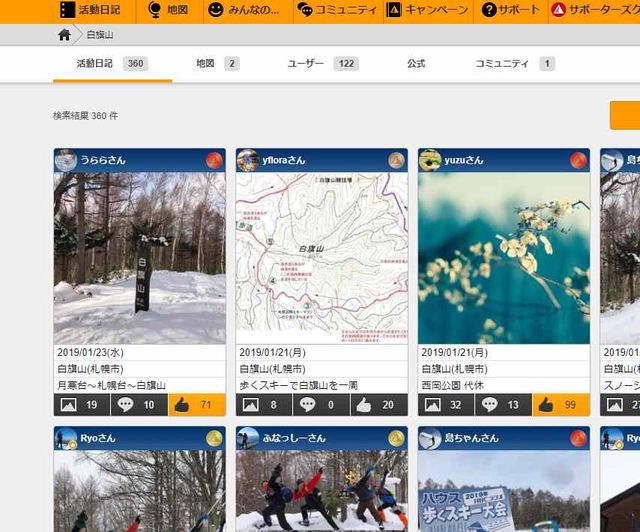Open the みんなの... navigation menu item
The height and width of the screenshot is (532, 640).
click(x=244, y=9)
